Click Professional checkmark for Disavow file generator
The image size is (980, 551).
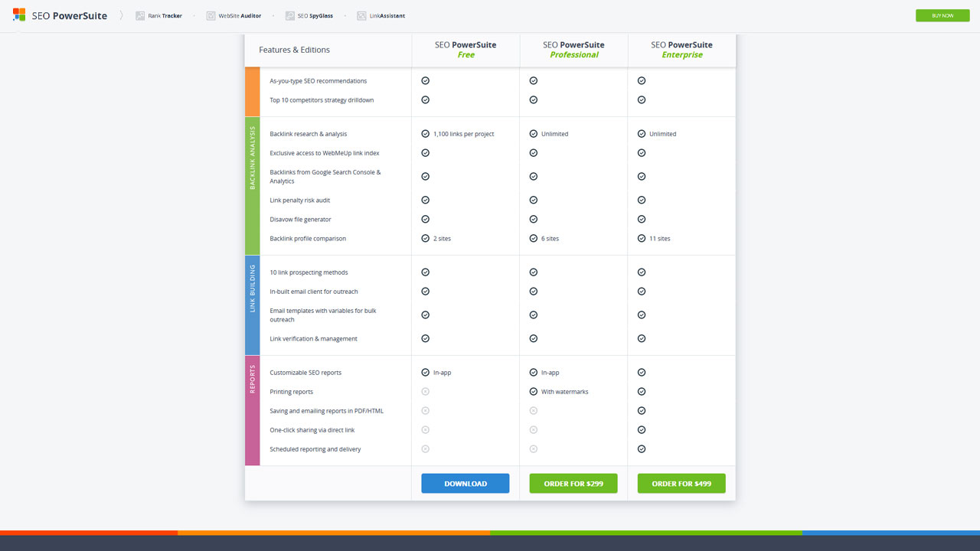(534, 219)
